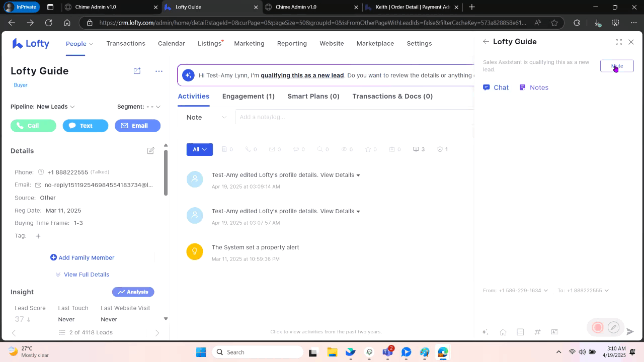The height and width of the screenshot is (362, 644).
Task: Send the chat message
Action: coord(630,331)
